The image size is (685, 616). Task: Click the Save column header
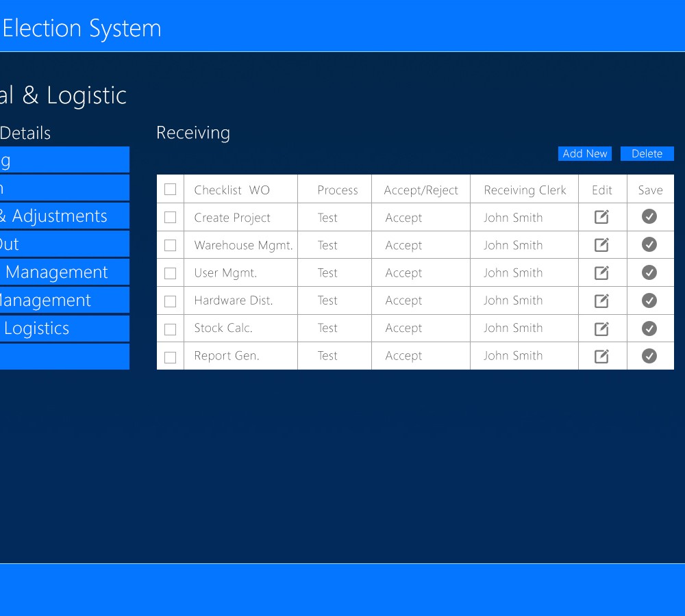pos(651,190)
